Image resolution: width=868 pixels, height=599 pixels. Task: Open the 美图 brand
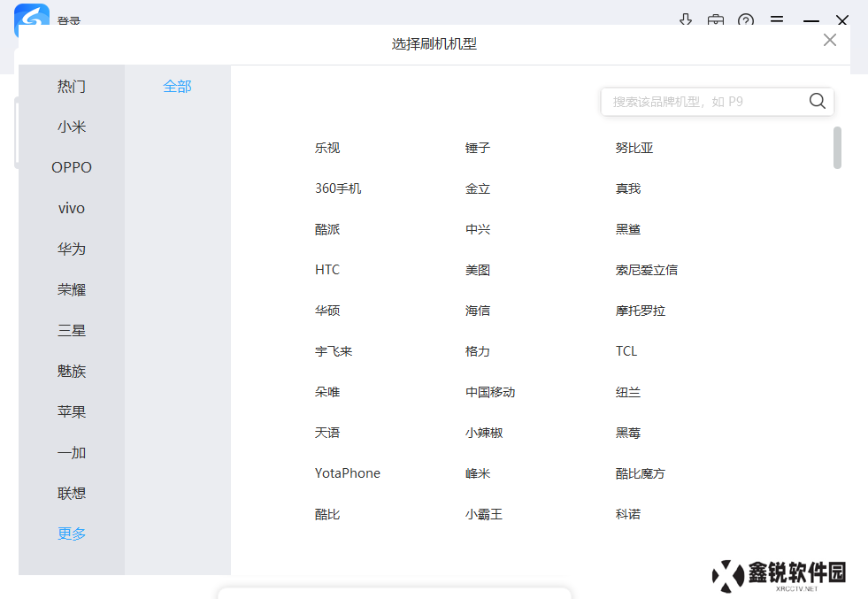point(477,270)
